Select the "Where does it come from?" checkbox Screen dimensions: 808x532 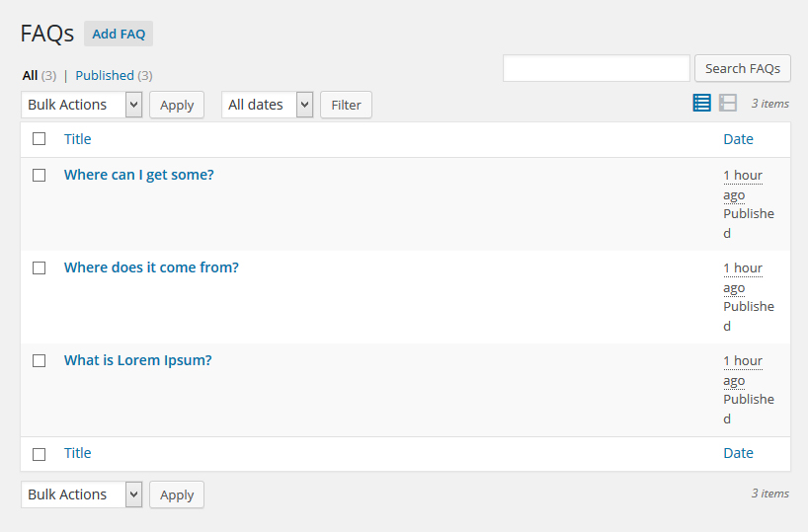tap(40, 267)
